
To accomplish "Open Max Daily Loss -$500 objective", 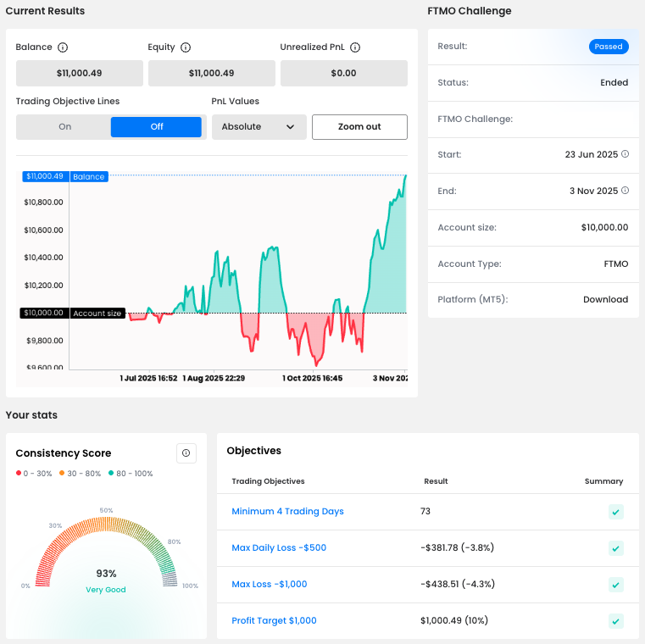I will (279, 548).
